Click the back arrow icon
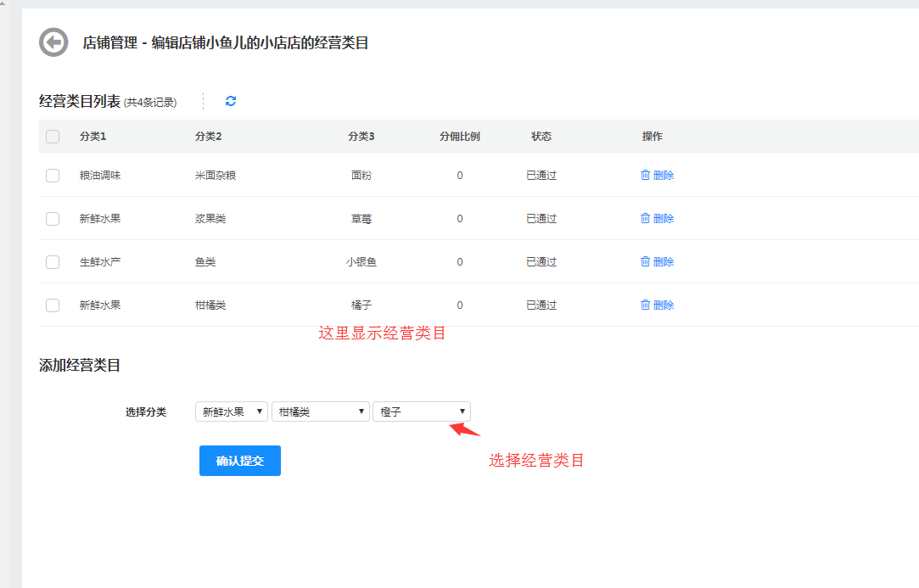 [x=53, y=42]
